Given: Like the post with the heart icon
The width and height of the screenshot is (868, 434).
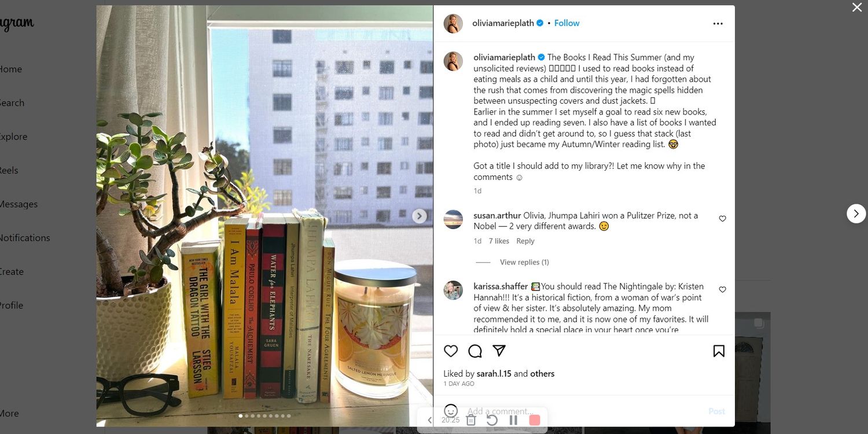Looking at the screenshot, I should click(x=451, y=351).
